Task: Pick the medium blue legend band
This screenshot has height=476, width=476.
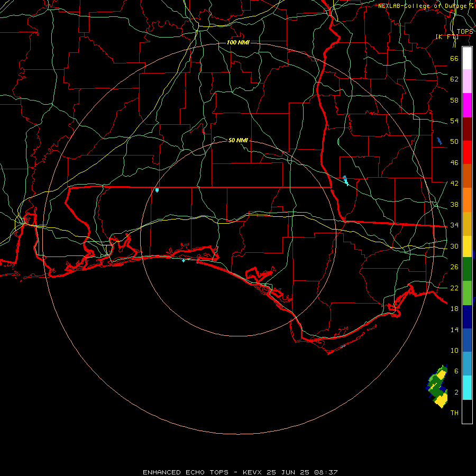Action: [467, 340]
